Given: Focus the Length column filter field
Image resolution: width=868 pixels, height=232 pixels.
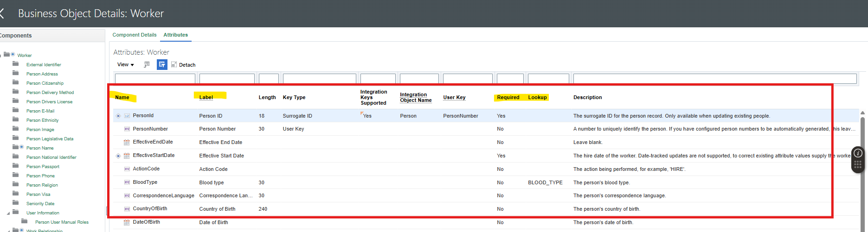Looking at the screenshot, I should pyautogui.click(x=269, y=79).
